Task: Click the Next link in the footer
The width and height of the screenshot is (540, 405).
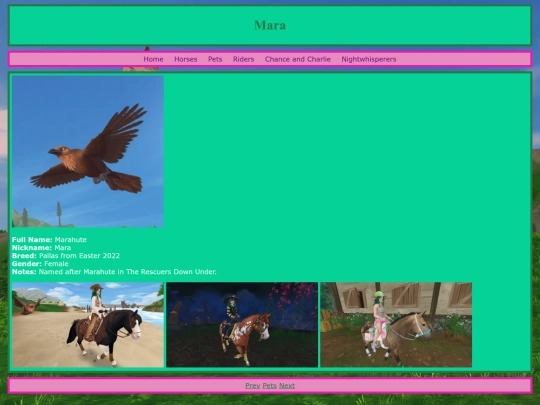Action: coord(287,386)
